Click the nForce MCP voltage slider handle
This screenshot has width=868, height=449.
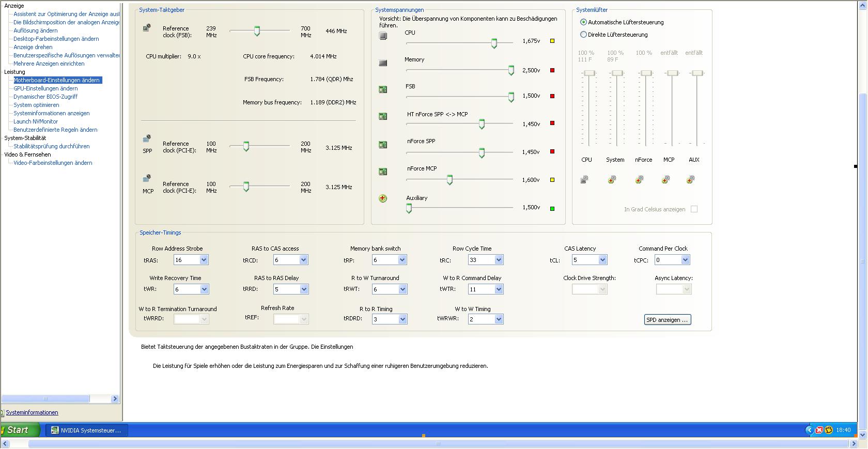click(450, 180)
